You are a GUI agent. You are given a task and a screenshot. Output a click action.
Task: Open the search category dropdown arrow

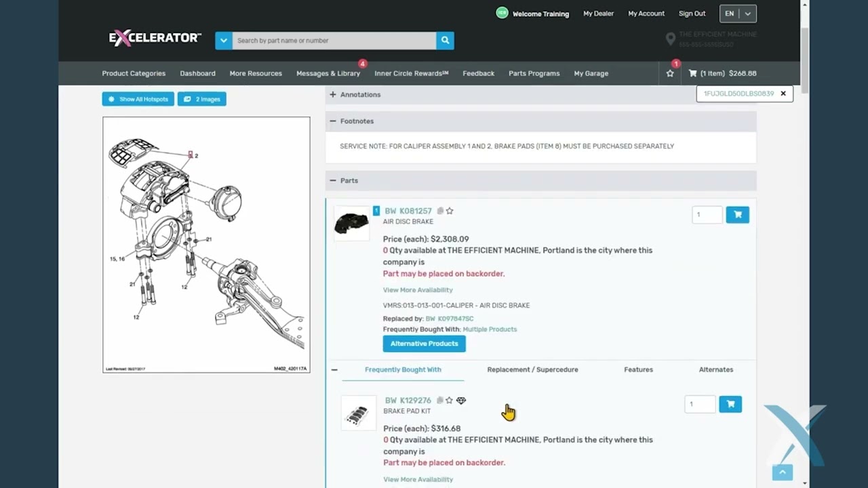pos(224,41)
